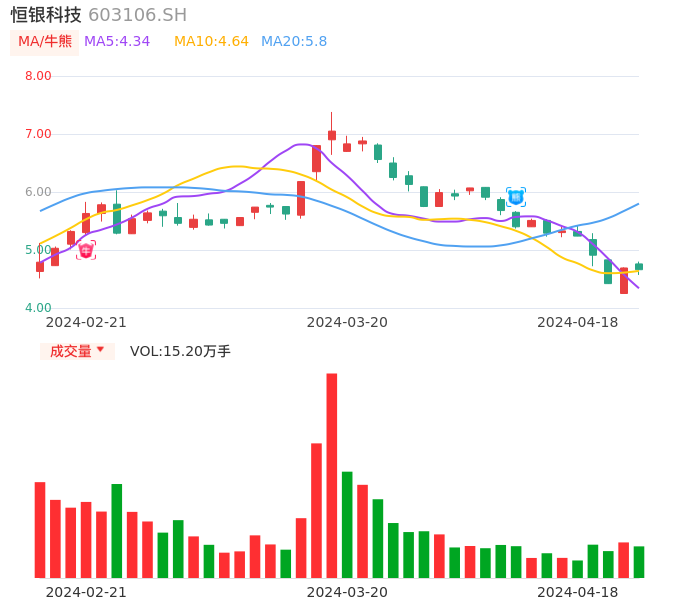
Task: Click the 2024-04-18 date under the price chart
Action: (x=578, y=322)
